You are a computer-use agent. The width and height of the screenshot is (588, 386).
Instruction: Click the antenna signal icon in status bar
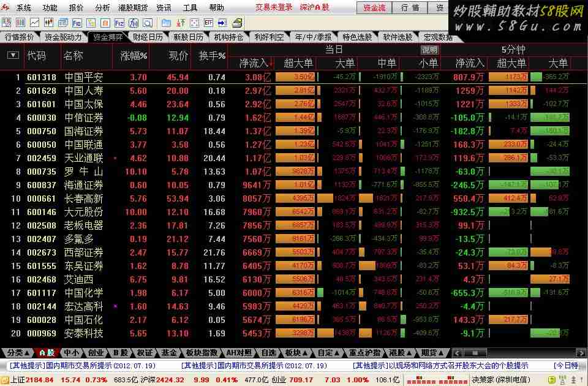[x=562, y=380]
